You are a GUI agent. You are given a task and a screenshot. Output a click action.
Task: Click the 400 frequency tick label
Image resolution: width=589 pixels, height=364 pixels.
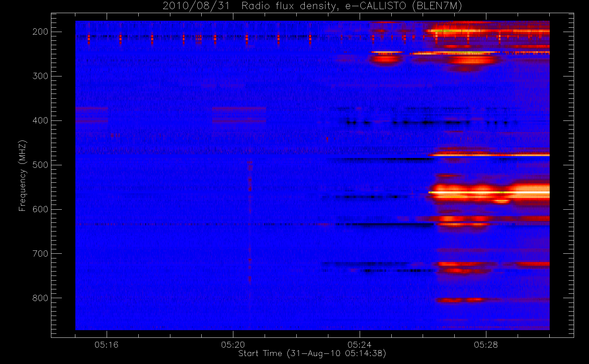[x=40, y=120]
